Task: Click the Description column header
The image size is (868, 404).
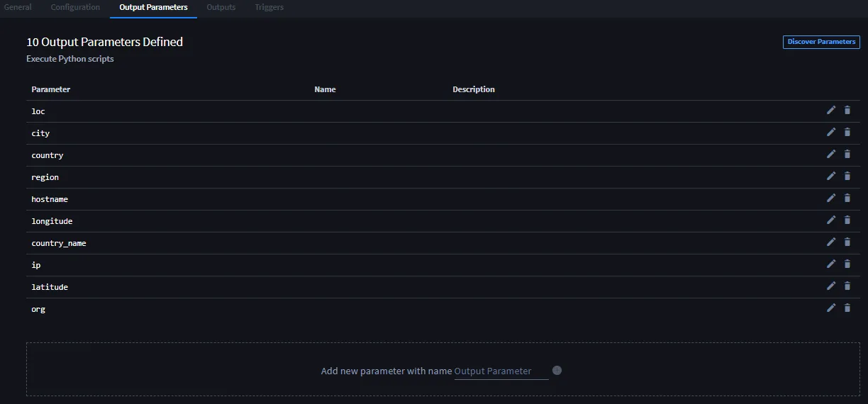Action: point(474,89)
